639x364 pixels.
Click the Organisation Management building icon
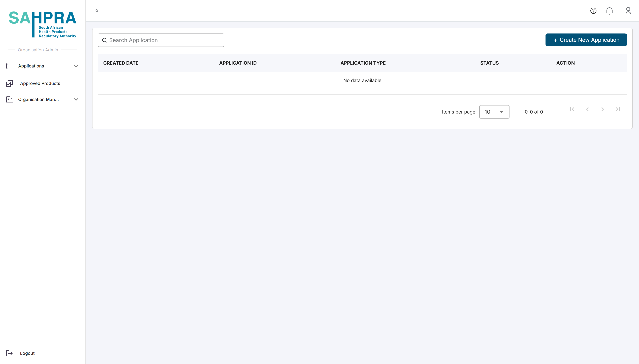[10, 99]
